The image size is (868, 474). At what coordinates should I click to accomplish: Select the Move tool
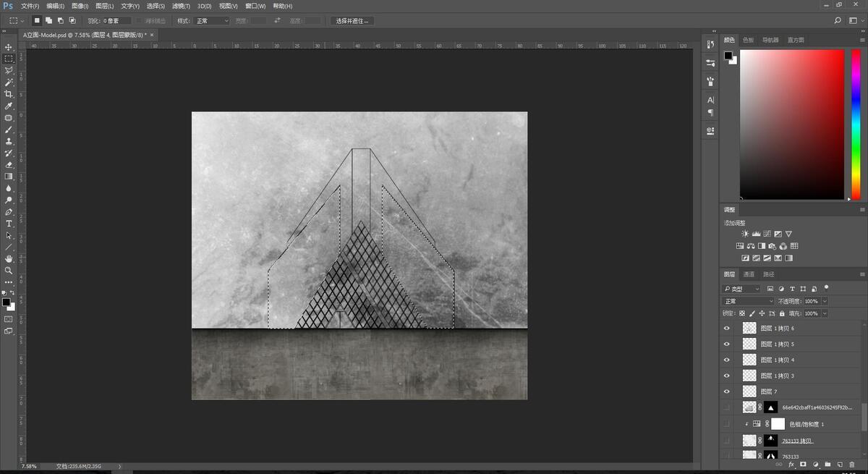click(9, 47)
